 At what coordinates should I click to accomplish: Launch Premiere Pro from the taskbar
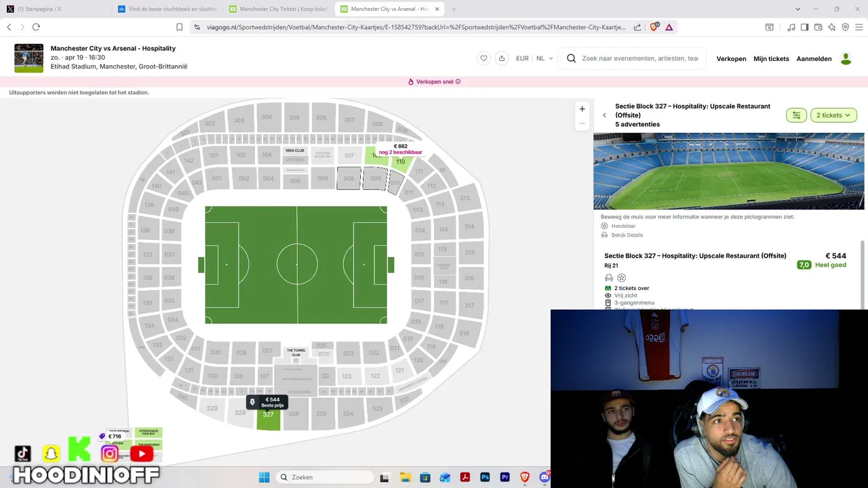click(505, 477)
